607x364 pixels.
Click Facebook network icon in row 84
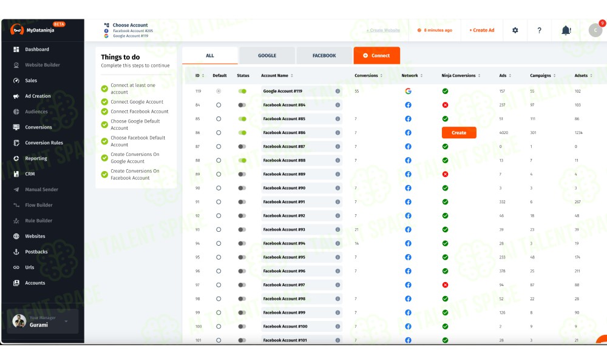point(408,105)
